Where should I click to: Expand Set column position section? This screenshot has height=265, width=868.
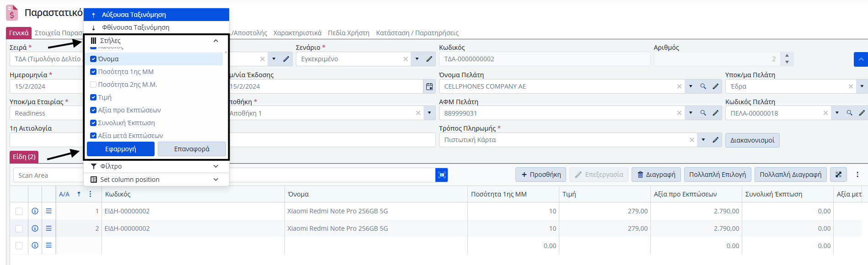(216, 180)
